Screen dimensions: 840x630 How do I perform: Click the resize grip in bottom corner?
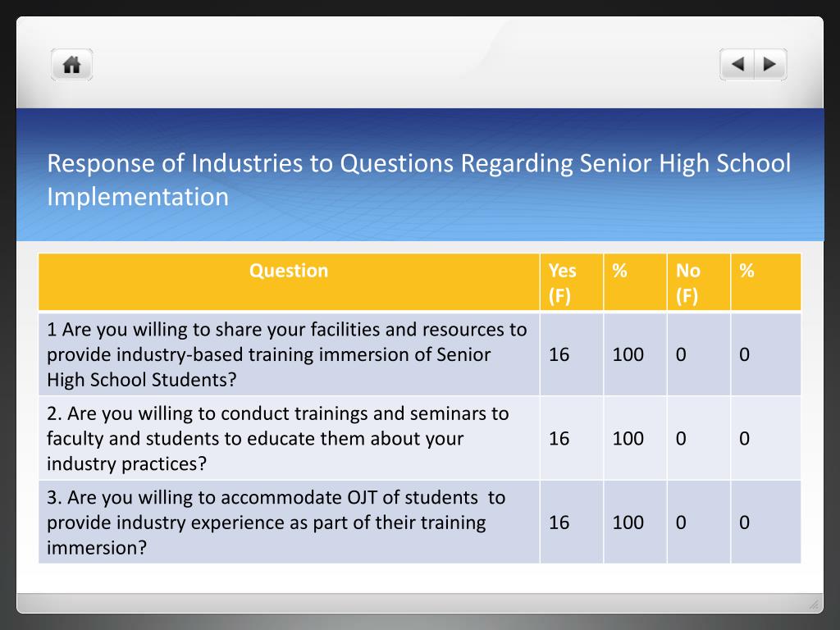pos(814,605)
